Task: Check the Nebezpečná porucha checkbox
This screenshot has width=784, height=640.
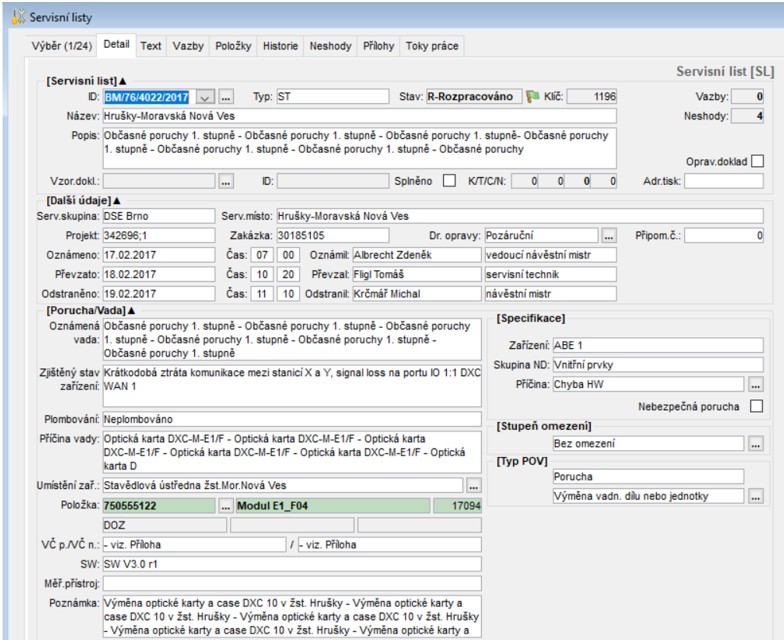Action: click(x=756, y=405)
